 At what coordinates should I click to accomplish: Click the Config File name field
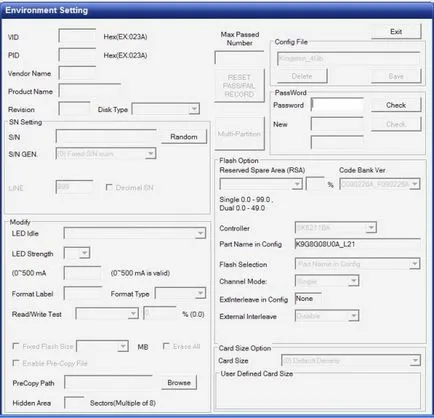349,58
